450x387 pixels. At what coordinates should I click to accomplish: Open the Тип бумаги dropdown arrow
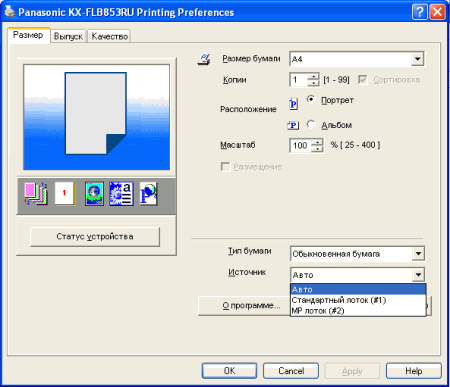click(x=418, y=254)
